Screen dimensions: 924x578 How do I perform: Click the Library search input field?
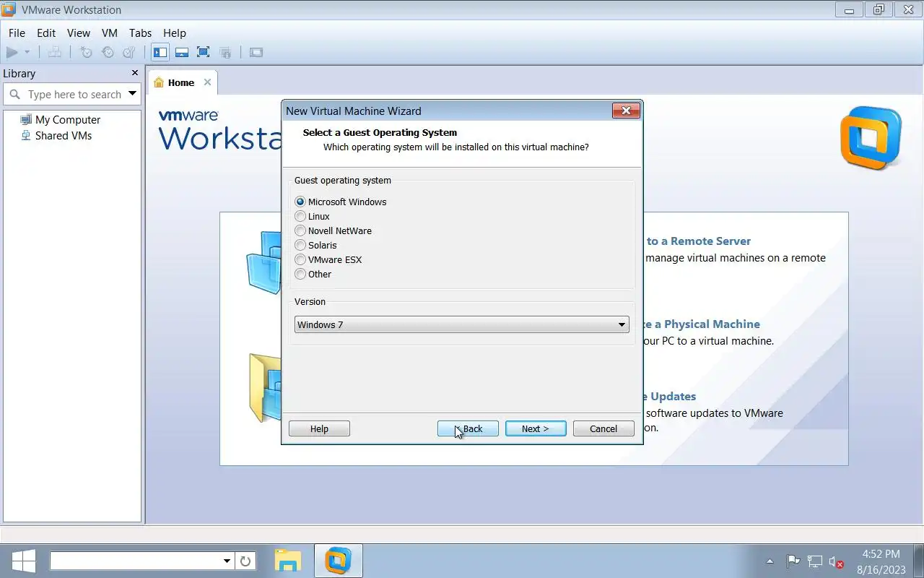(x=74, y=95)
